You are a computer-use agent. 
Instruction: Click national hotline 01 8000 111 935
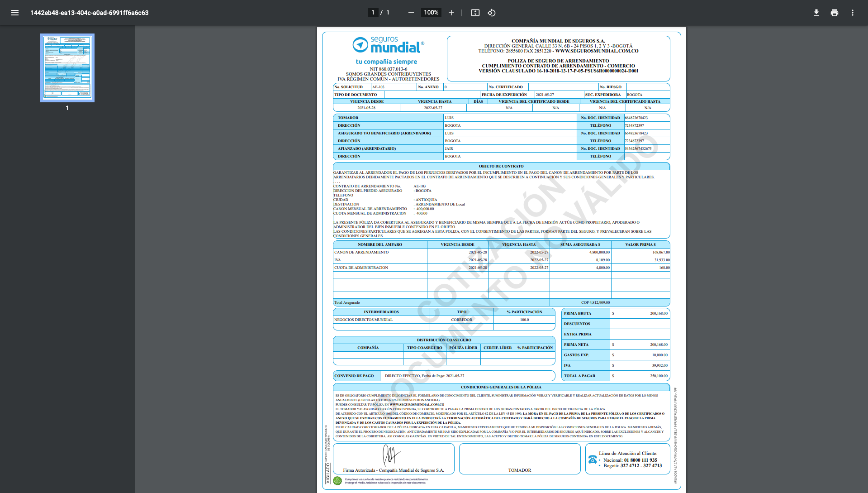640,460
